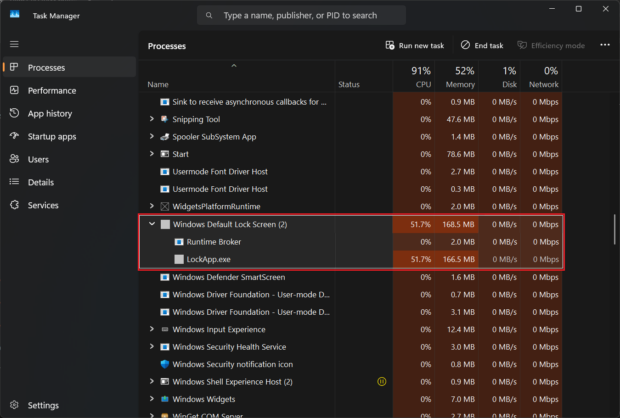Viewport: 620px width, 418px height.
Task: Expand the WidgetsPlatformRuntime group
Action: click(151, 206)
